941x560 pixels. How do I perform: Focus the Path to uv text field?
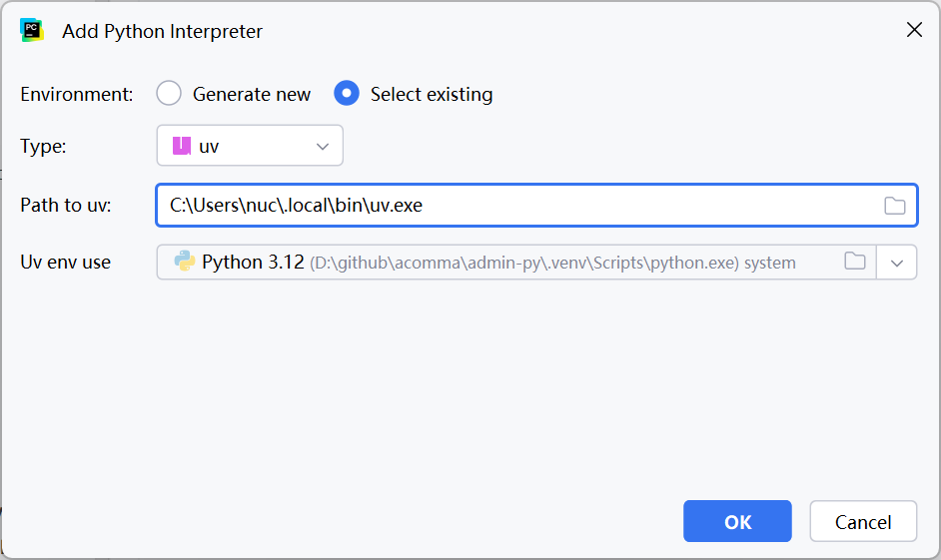click(519, 206)
